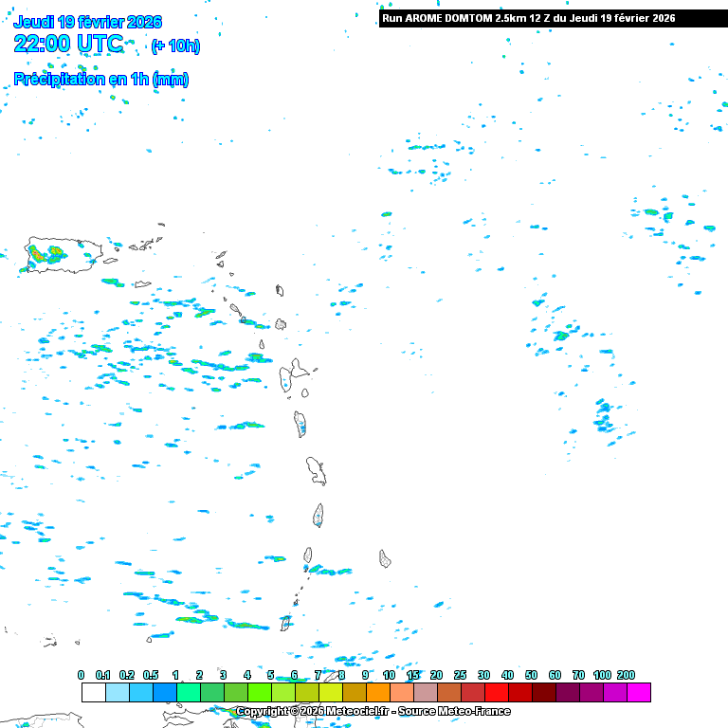Image resolution: width=728 pixels, height=728 pixels.
Task: Click the date title Jeudi 19 février 2026
Action: (87, 22)
